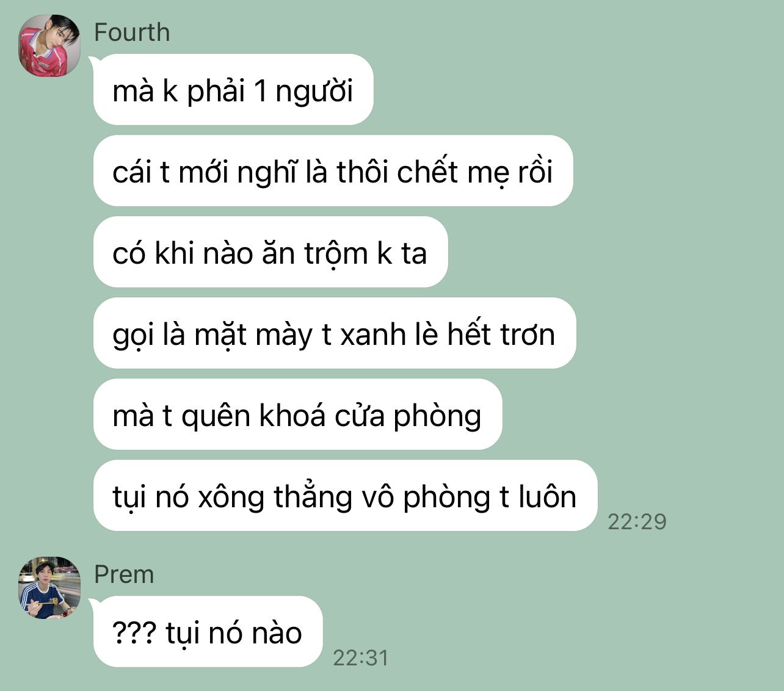
Task: Click the sender name Prem
Action: 124,574
